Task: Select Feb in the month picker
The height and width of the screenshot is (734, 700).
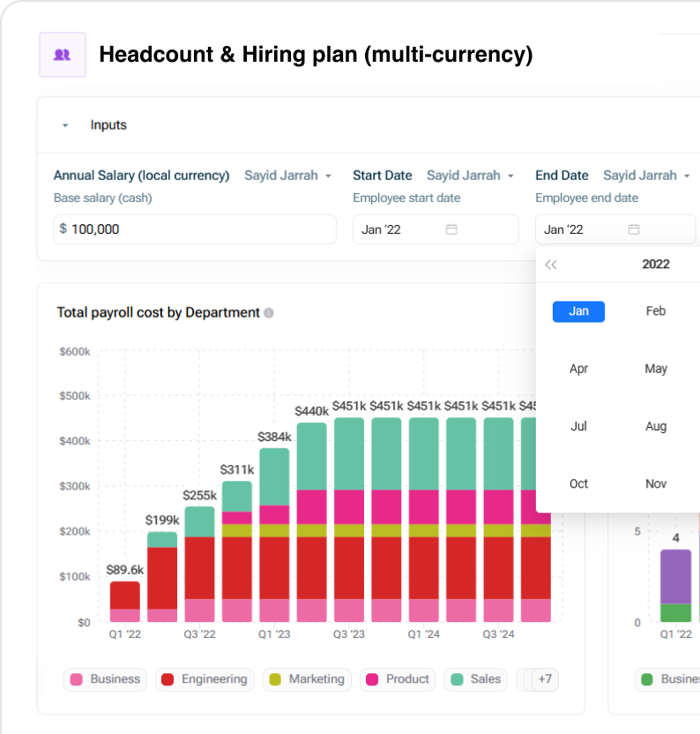Action: click(x=655, y=311)
